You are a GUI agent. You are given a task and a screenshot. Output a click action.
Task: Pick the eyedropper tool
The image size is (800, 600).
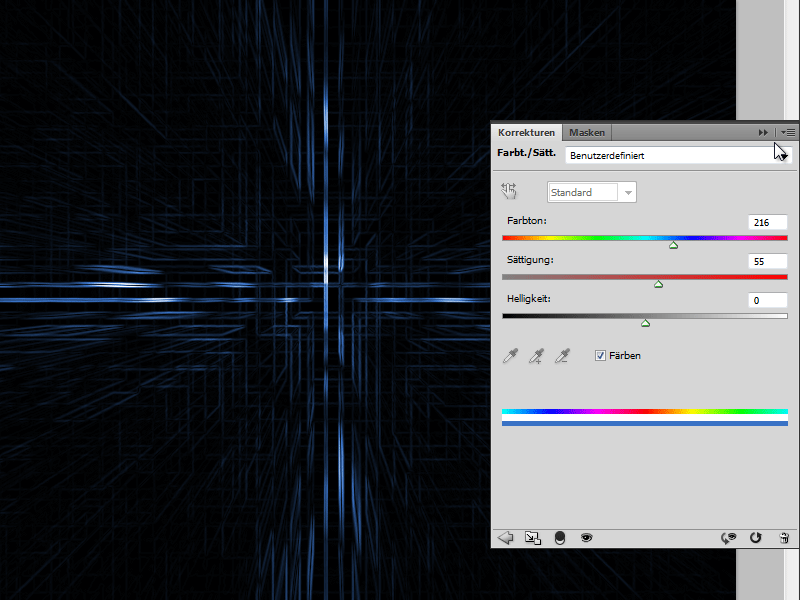click(510, 356)
